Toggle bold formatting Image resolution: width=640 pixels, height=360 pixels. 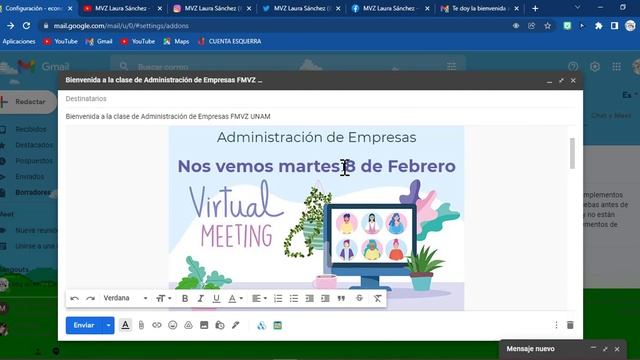coord(185,298)
